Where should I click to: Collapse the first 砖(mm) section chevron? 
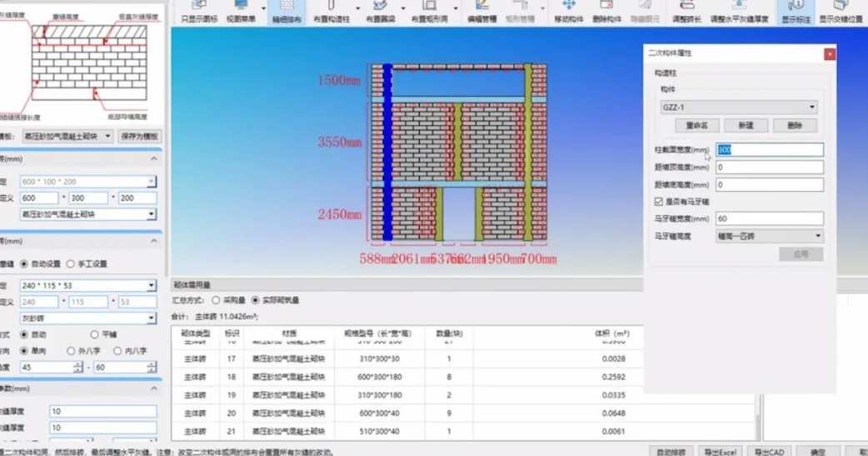[x=154, y=159]
